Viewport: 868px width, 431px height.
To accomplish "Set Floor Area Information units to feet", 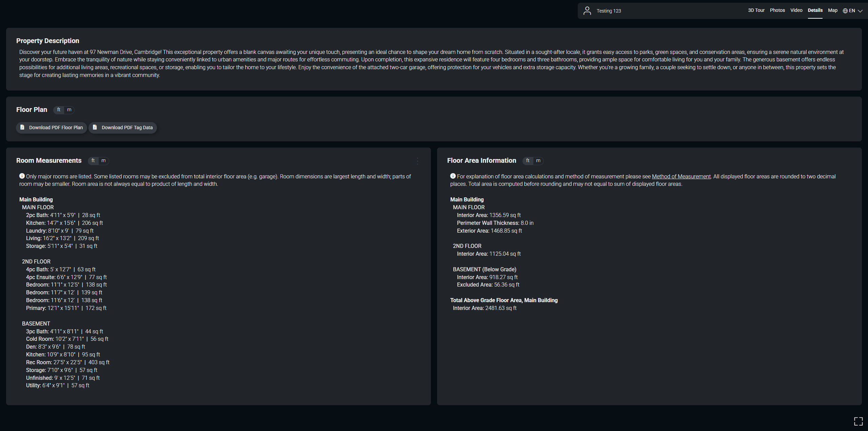I will 528,161.
